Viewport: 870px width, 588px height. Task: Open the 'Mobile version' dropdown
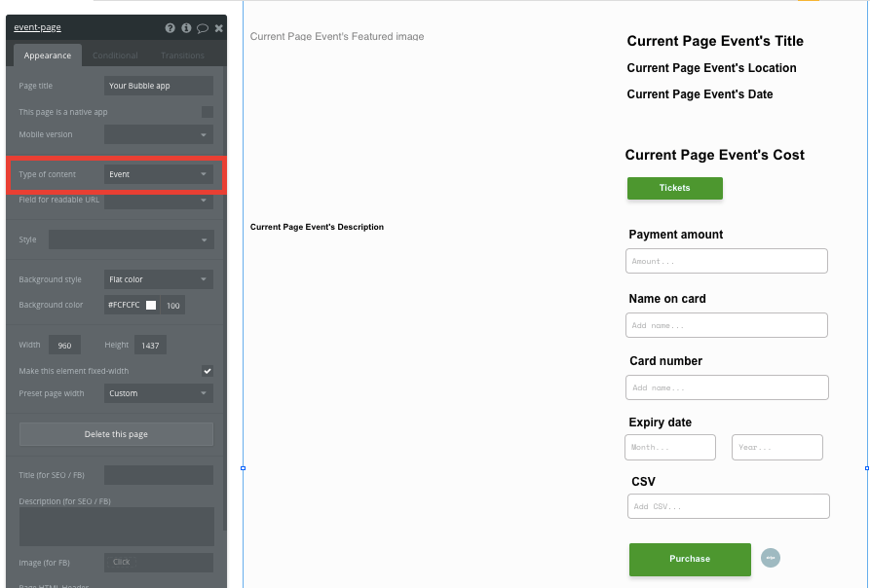(x=158, y=133)
